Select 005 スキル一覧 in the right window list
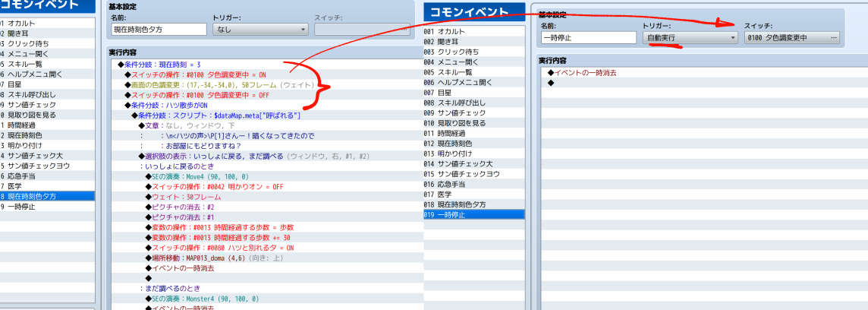This screenshot has width=868, height=310. click(474, 72)
